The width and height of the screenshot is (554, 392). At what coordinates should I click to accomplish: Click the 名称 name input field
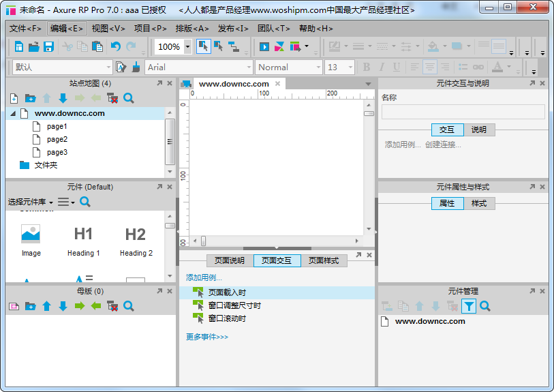(x=463, y=112)
